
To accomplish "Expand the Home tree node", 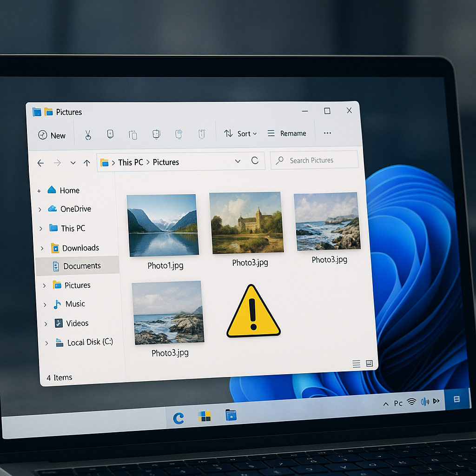I will (x=39, y=191).
